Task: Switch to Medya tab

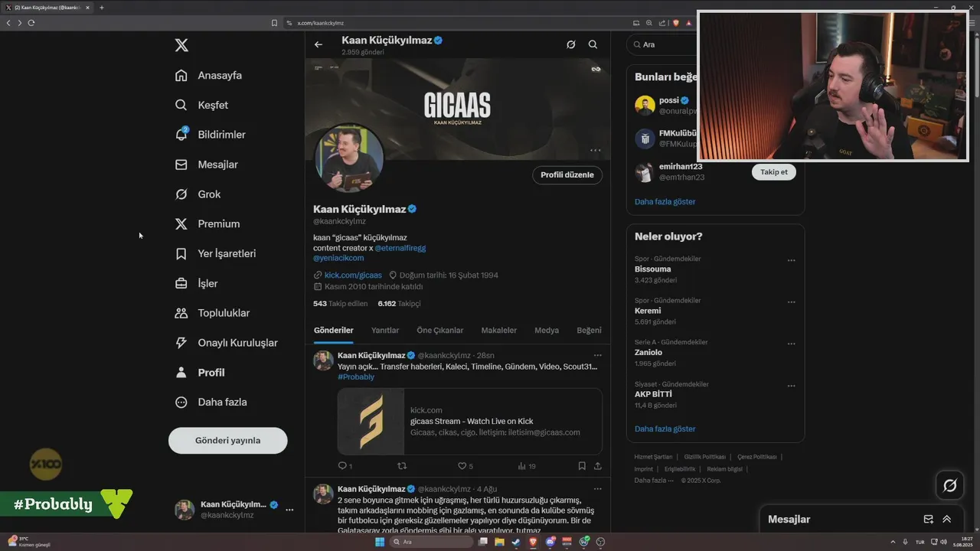Action: (x=547, y=331)
